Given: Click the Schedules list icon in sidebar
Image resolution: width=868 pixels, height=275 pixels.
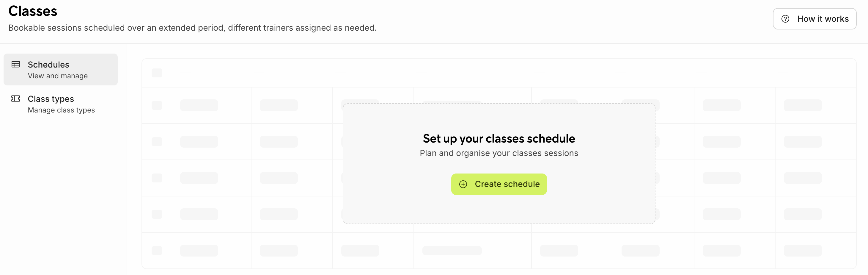Looking at the screenshot, I should click(x=15, y=65).
